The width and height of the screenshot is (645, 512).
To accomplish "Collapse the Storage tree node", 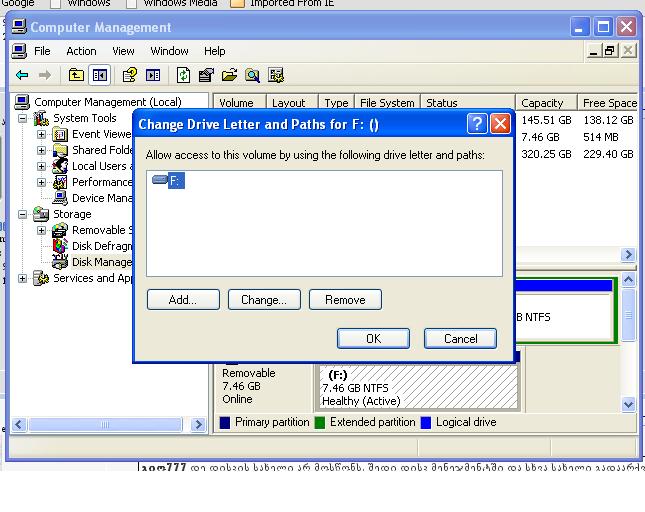I will pyautogui.click(x=23, y=215).
